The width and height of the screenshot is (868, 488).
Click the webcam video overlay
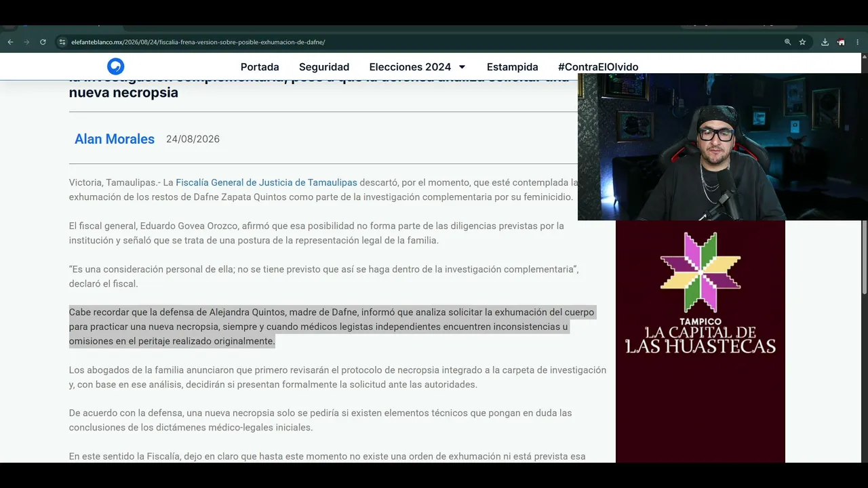click(723, 146)
